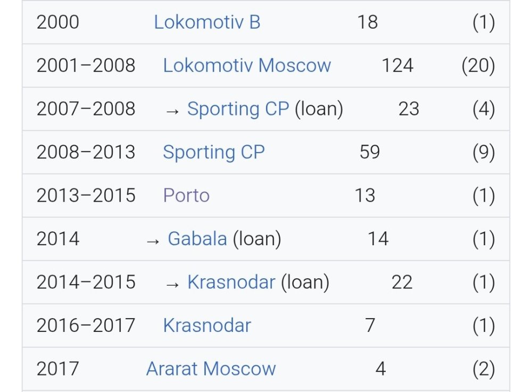
Task: Click the arrow before Krasnodar loan
Action: point(172,285)
